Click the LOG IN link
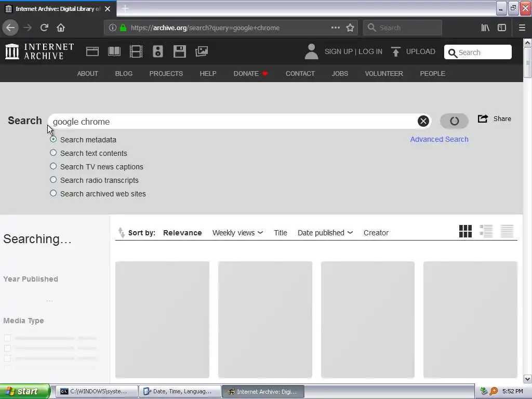The width and height of the screenshot is (532, 399). (x=370, y=51)
